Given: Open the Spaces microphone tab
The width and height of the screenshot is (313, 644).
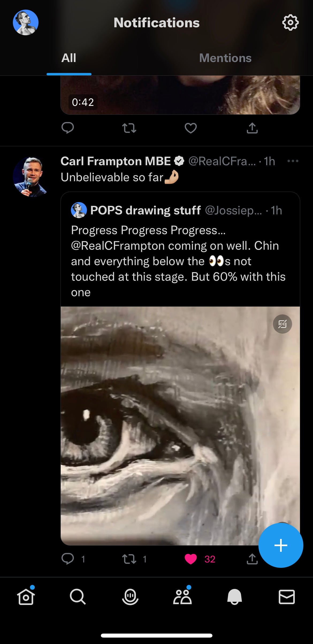Looking at the screenshot, I should (x=130, y=597).
